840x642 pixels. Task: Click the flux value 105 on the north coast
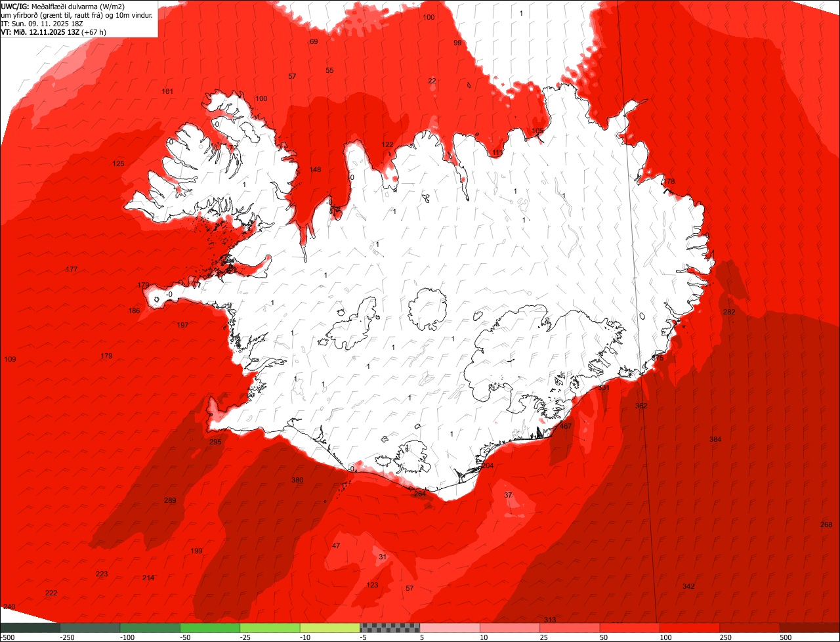[x=537, y=131]
